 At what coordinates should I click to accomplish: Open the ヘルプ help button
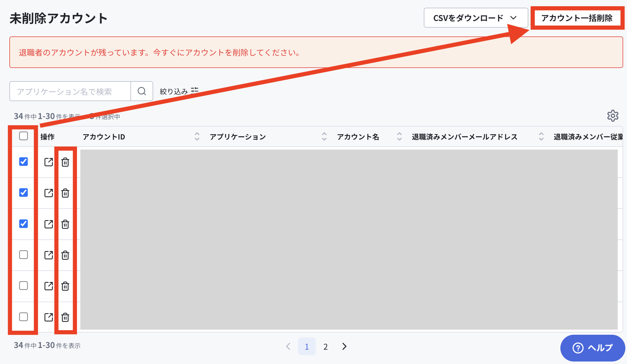coord(592,348)
